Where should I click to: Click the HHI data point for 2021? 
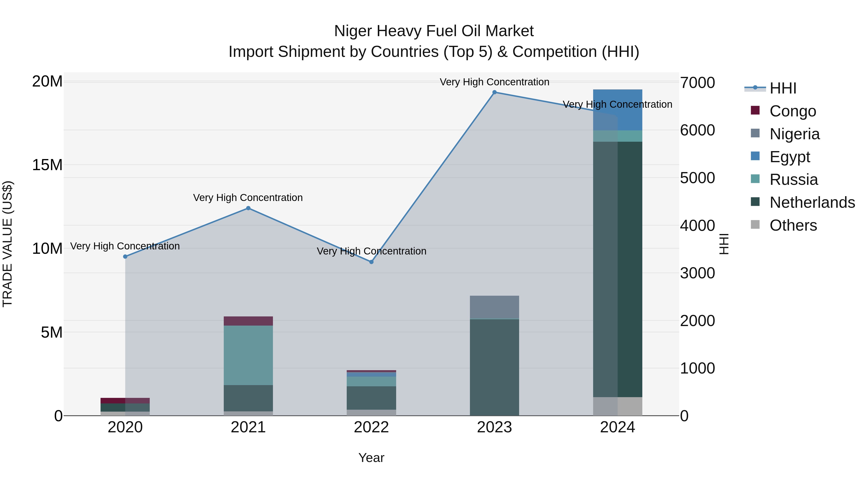click(248, 208)
